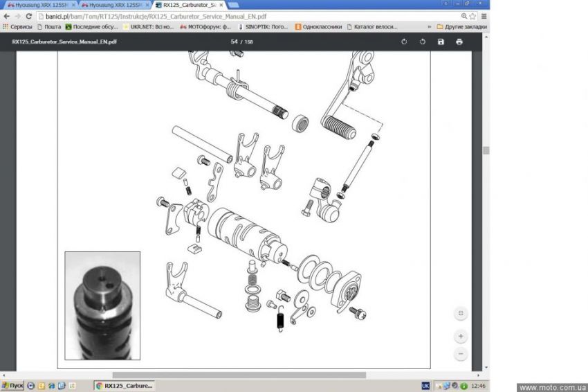This screenshot has width=588, height=392.
Task: Click the horizontal scrollbar thumb
Action: click(x=239, y=375)
